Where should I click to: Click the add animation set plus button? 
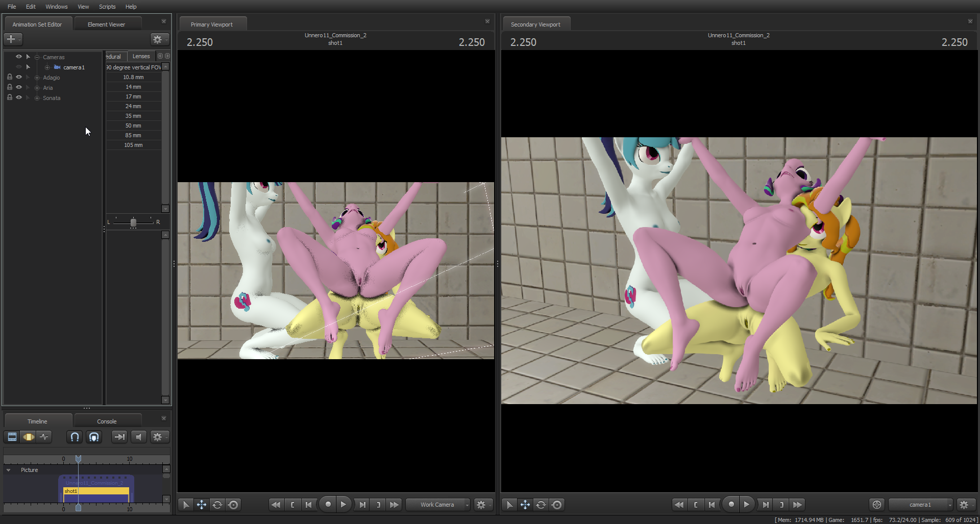coord(11,39)
